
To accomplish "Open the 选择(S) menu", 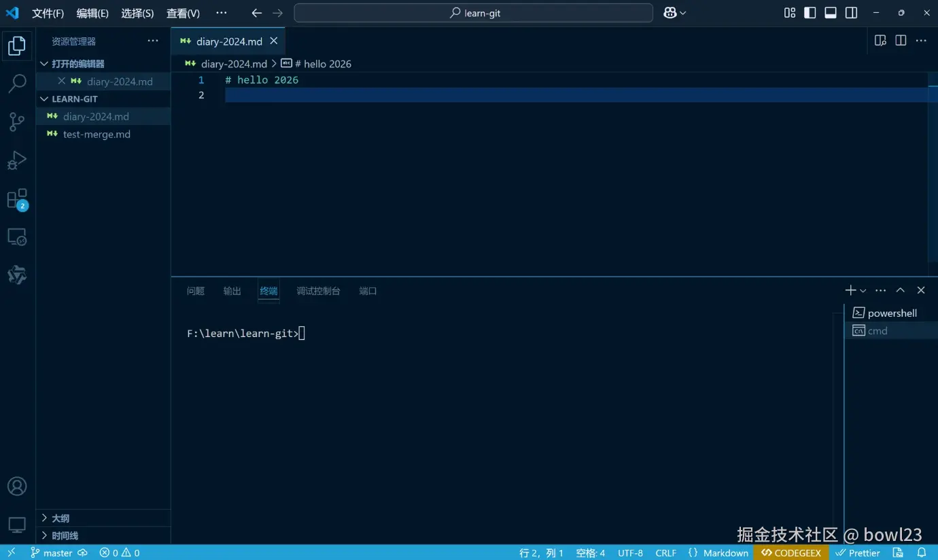I will [137, 13].
